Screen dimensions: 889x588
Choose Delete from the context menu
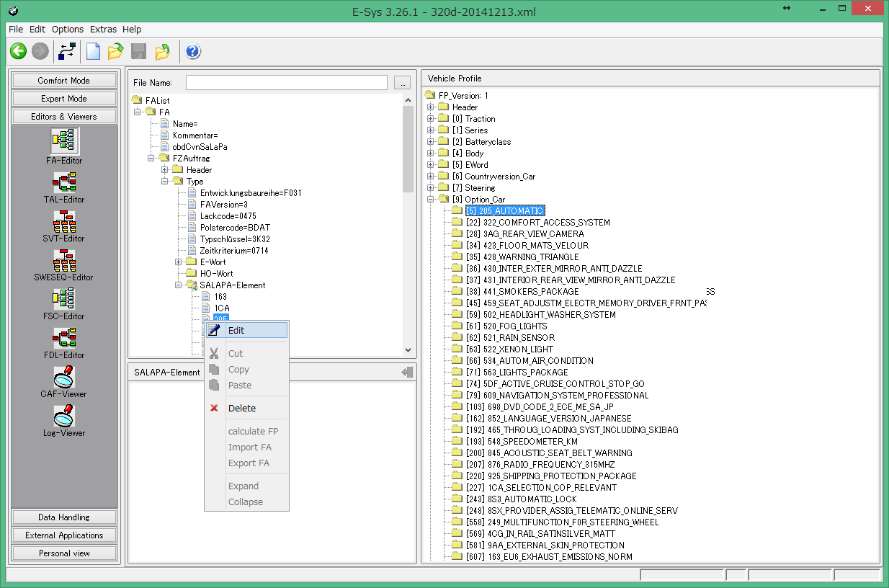coord(246,408)
